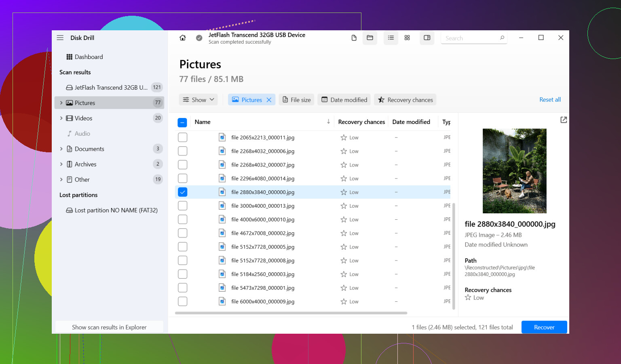Open the File size filter
The width and height of the screenshot is (621, 364).
coord(297,100)
